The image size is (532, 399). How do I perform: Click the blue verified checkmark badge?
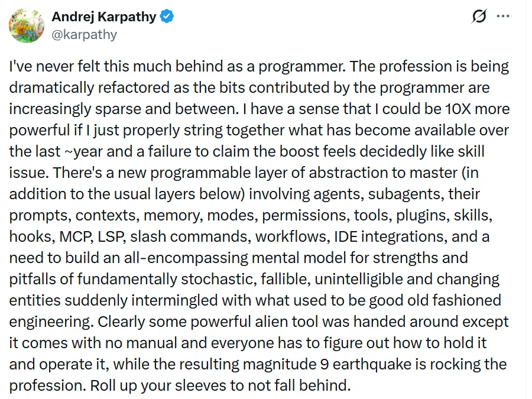pos(167,17)
